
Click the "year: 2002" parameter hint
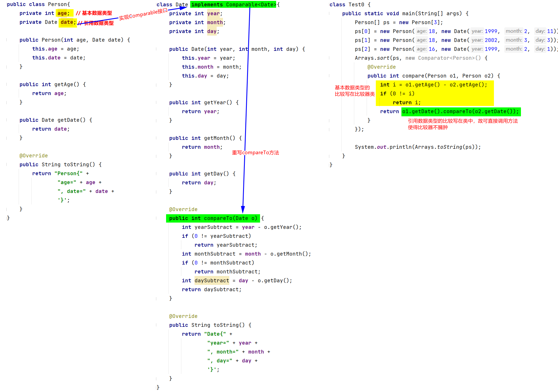(x=484, y=40)
